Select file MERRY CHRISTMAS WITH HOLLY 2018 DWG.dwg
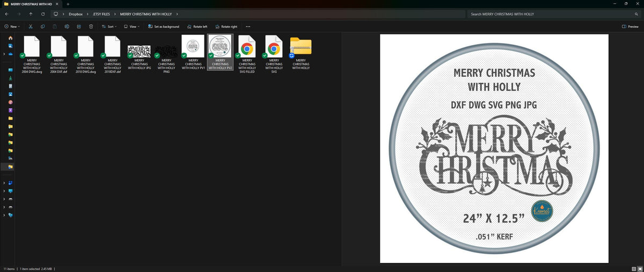 pyautogui.click(x=85, y=54)
